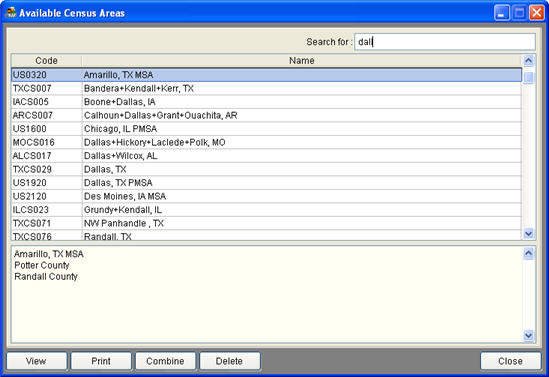Select the row Dallas+Hickory+Laclede+Polk, MO
Viewport: 549px width, 377px height.
pyautogui.click(x=266, y=142)
